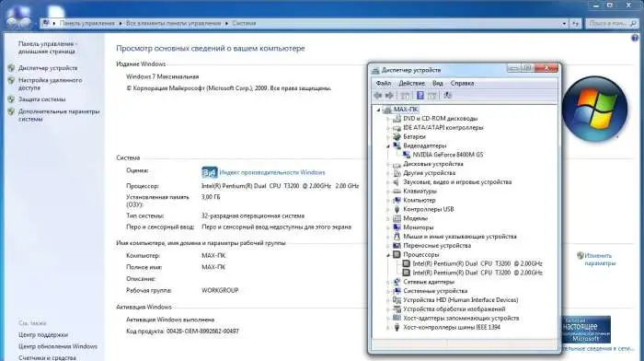Screen dimensions: 644x361
Task: Open the Вид menu
Action: [x=437, y=83]
